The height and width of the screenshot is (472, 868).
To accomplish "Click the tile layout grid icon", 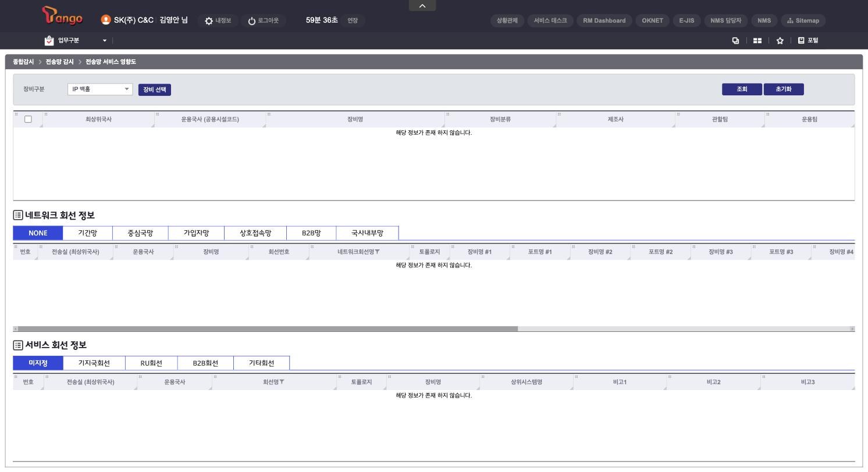I will pyautogui.click(x=757, y=41).
